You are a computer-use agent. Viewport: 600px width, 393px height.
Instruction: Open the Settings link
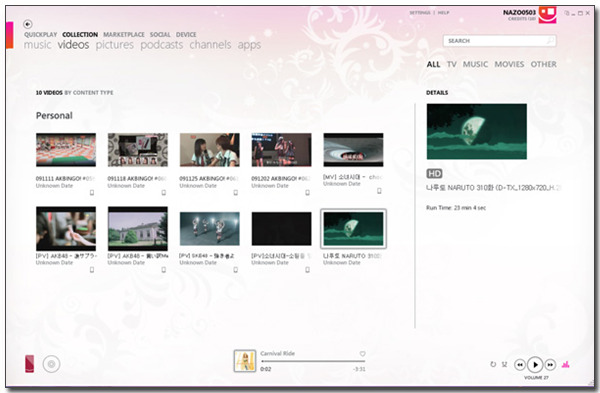[420, 13]
